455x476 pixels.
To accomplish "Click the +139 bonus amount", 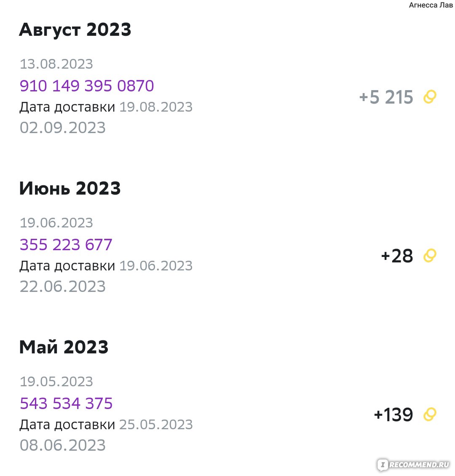I will tap(393, 414).
